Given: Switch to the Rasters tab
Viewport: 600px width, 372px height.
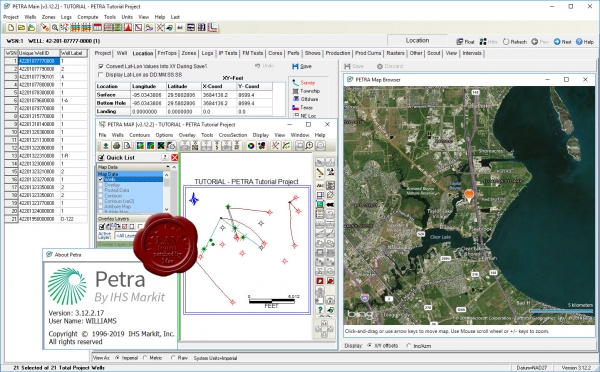Looking at the screenshot, I should tap(395, 53).
